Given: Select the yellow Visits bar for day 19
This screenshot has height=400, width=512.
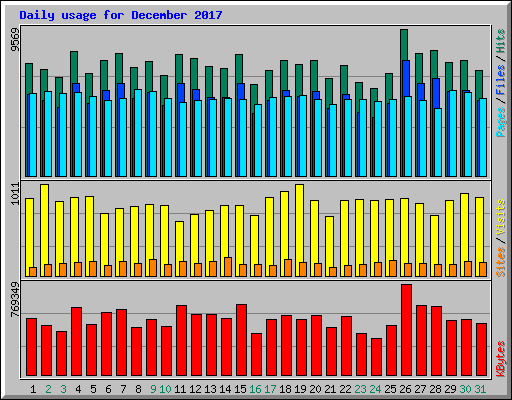Looking at the screenshot, I should [299, 230].
